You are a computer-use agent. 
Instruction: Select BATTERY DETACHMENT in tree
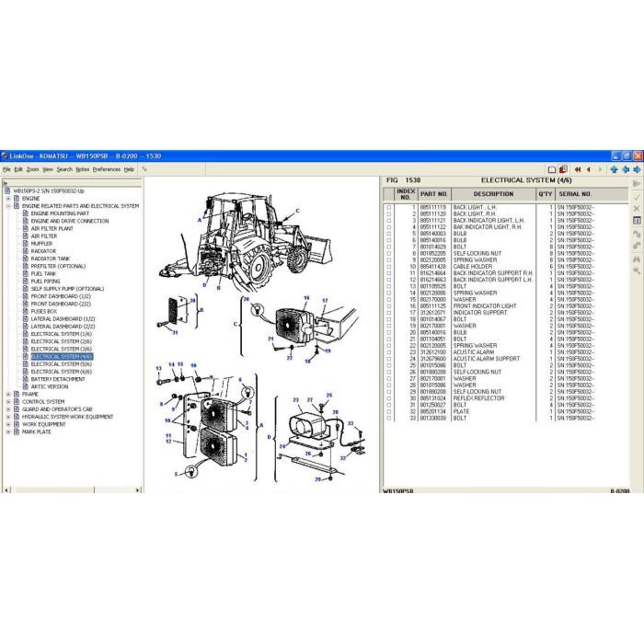point(58,379)
